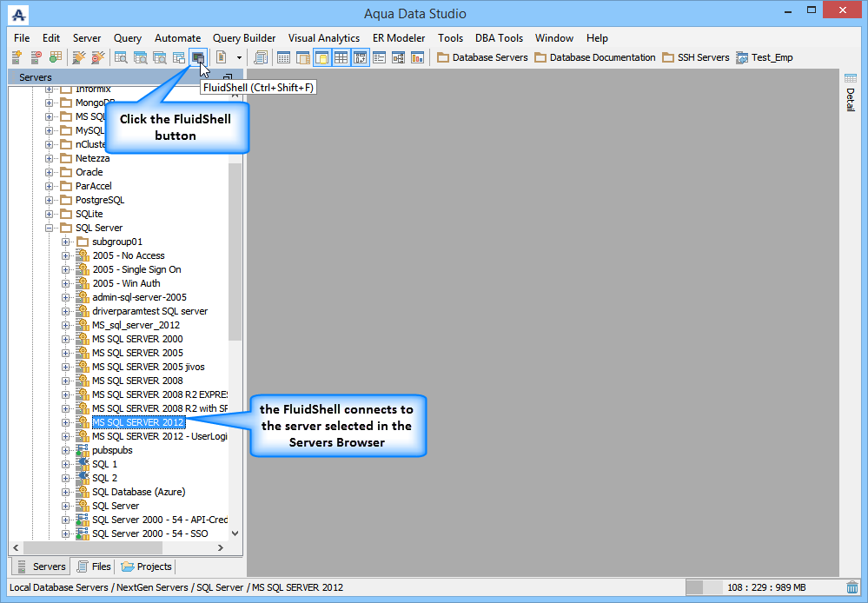This screenshot has width=868, height=603.
Task: Open the Detail side panel
Action: click(x=851, y=93)
